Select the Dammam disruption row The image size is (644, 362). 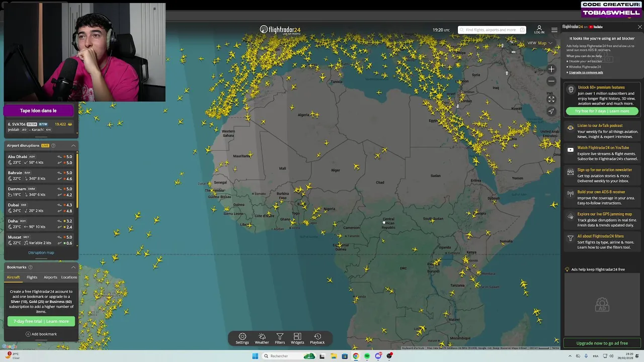point(40,192)
